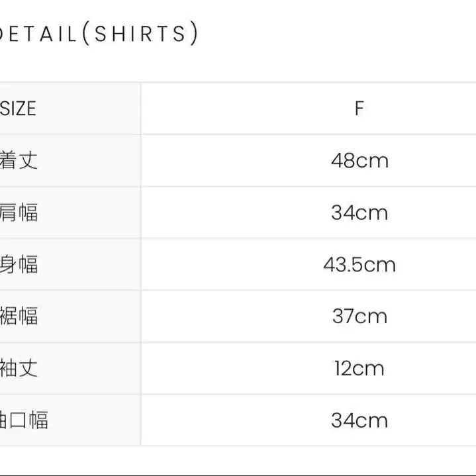Image resolution: width=476 pixels, height=476 pixels.
Task: Click the 12cm value cell
Action: 309,368
